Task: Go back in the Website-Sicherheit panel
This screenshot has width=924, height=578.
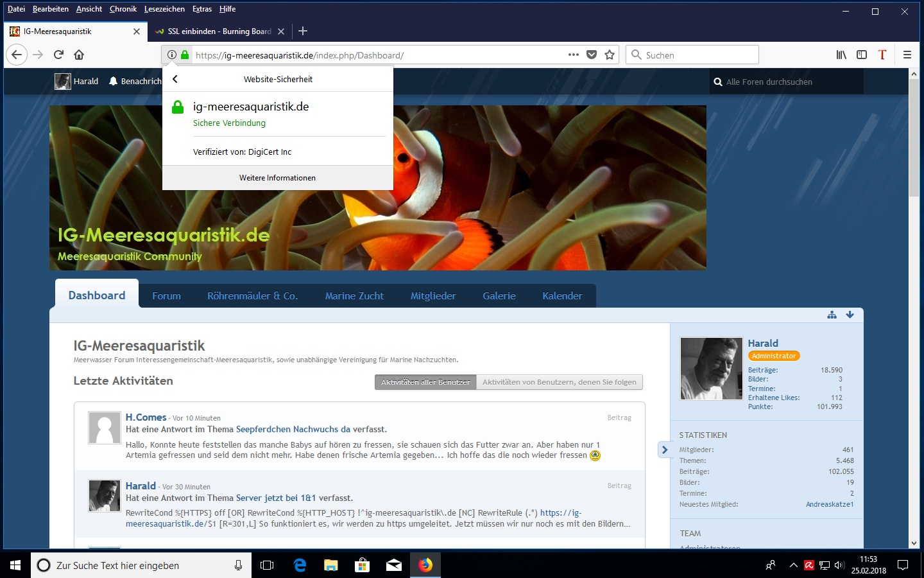Action: click(x=175, y=79)
